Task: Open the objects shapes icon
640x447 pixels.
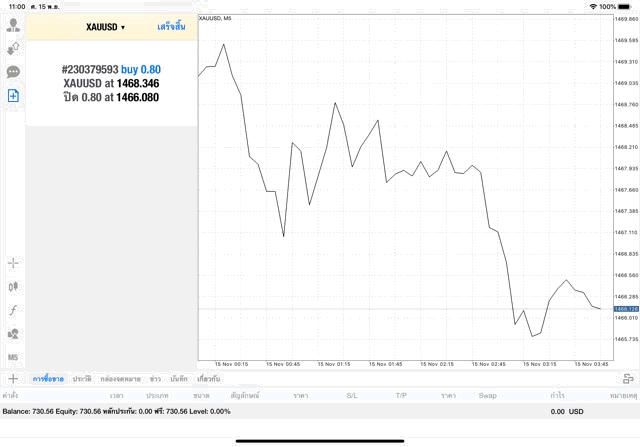Action: point(13,333)
